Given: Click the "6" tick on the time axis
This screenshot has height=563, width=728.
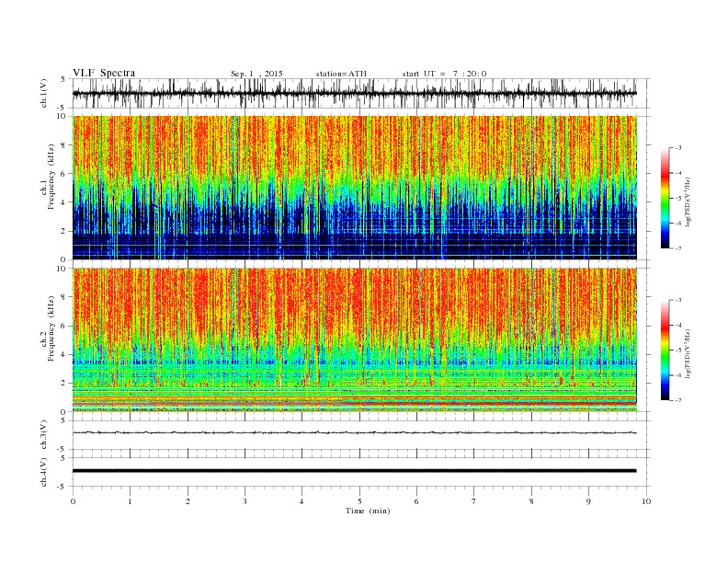Looking at the screenshot, I should 416,501.
